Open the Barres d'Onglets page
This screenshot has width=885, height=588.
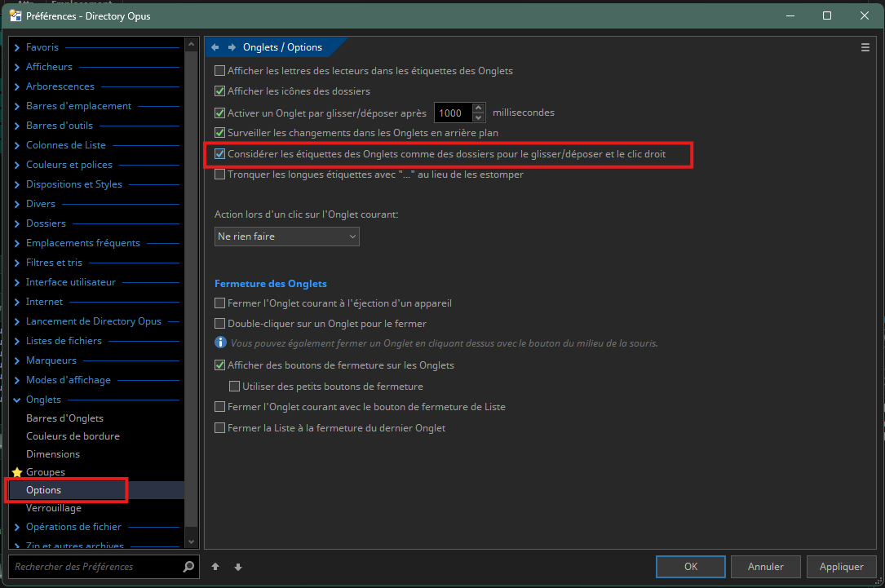(x=64, y=418)
